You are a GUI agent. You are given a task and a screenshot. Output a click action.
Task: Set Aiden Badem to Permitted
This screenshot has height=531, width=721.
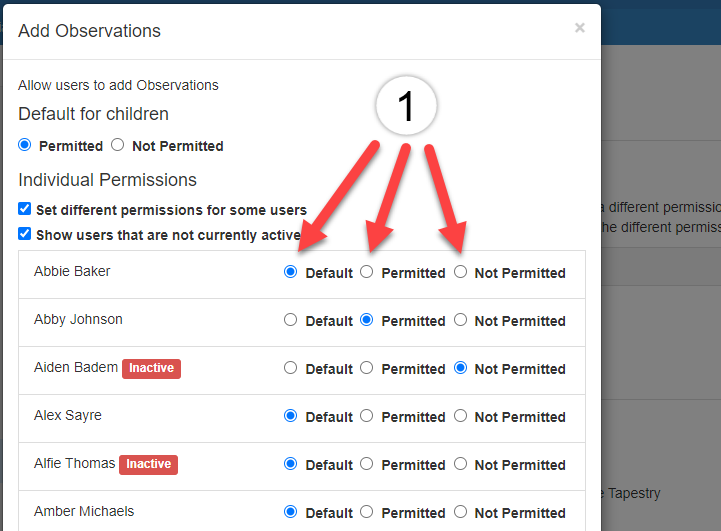(x=366, y=368)
